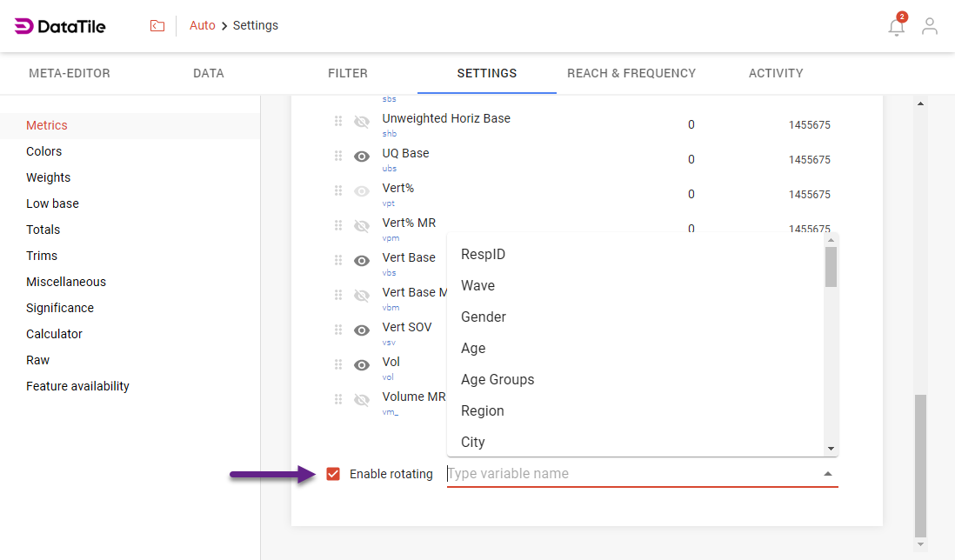Hide the UQ Base metric
This screenshot has height=560, width=955.
[x=361, y=156]
